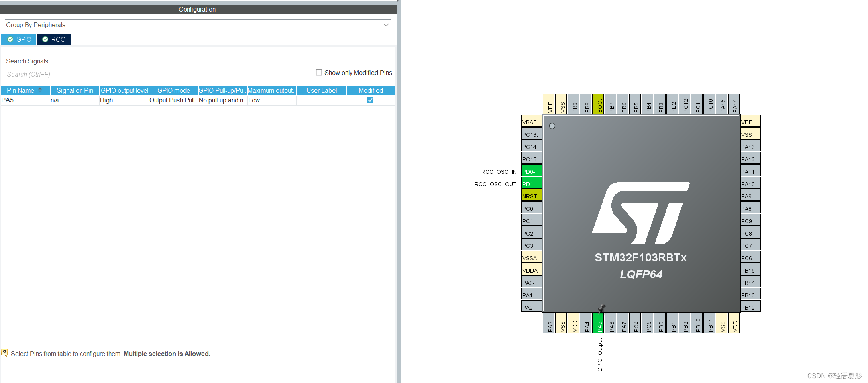Click the PA11 pin on chip

point(750,171)
